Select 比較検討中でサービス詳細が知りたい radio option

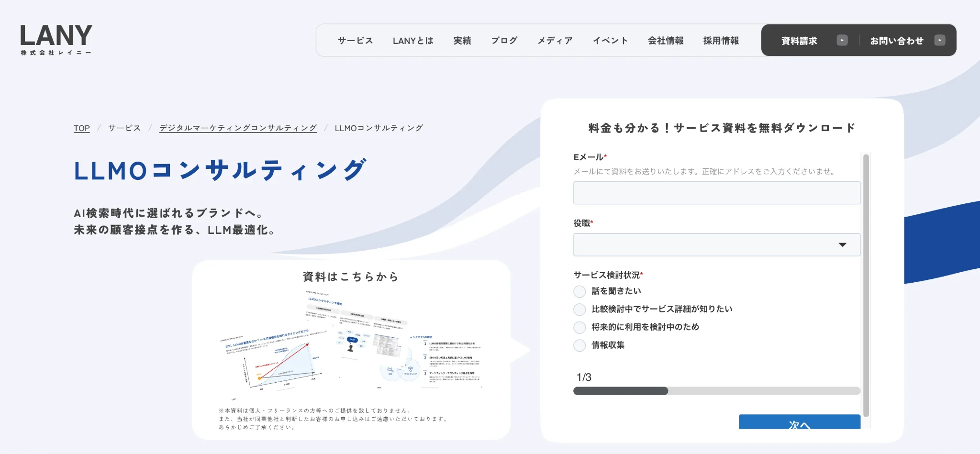tap(579, 310)
